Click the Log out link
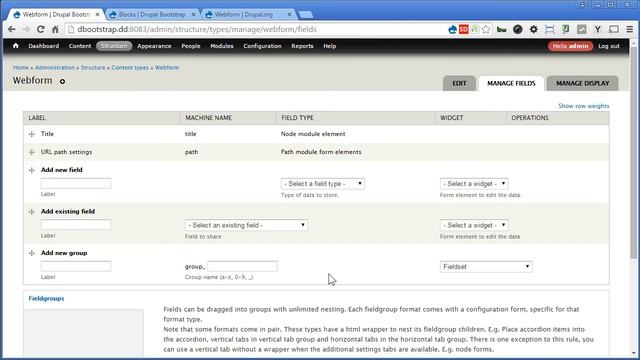This screenshot has width=640, height=360. tap(609, 46)
